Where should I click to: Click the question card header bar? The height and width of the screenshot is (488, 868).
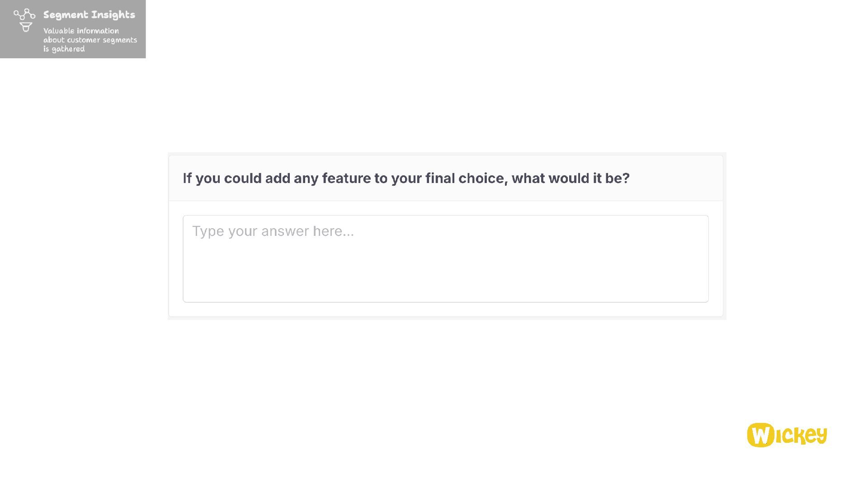tap(674, 178)
